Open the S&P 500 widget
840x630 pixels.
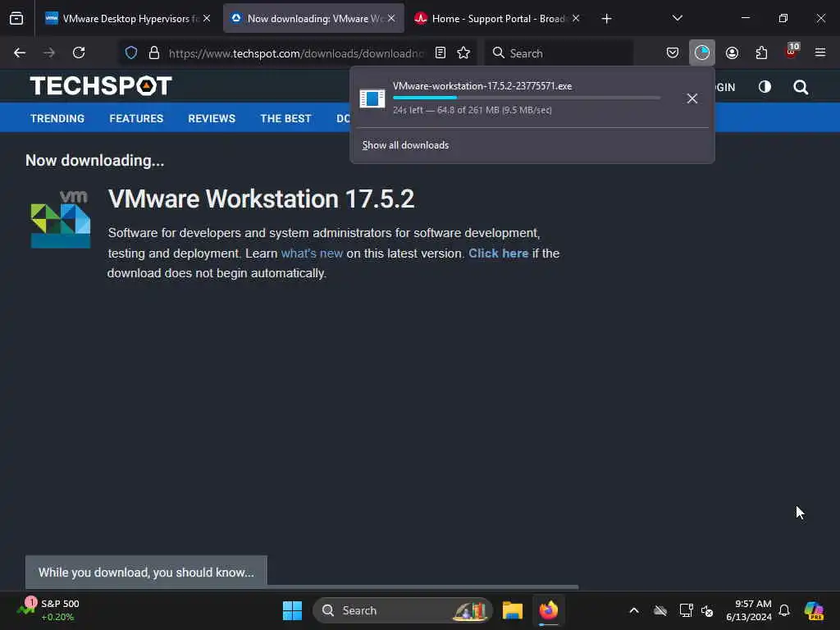coord(48,609)
